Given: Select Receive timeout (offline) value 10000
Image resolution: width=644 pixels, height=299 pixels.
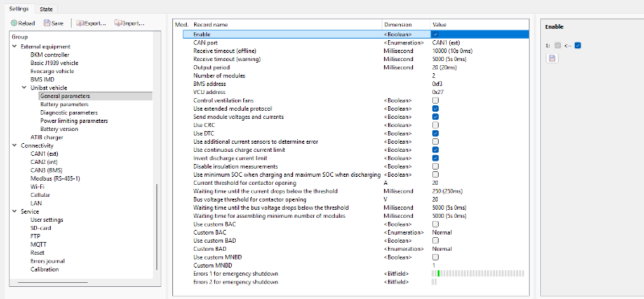Looking at the screenshot, I should (x=452, y=51).
